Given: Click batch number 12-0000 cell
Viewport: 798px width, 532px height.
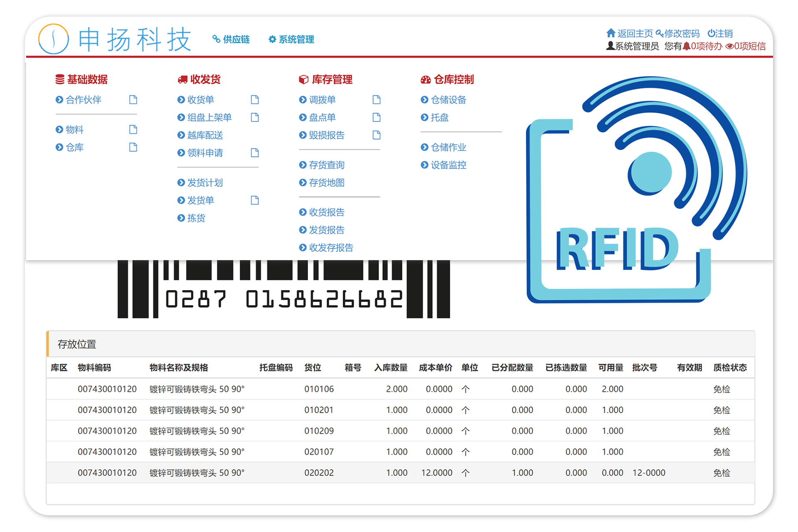Looking at the screenshot, I should [649, 473].
